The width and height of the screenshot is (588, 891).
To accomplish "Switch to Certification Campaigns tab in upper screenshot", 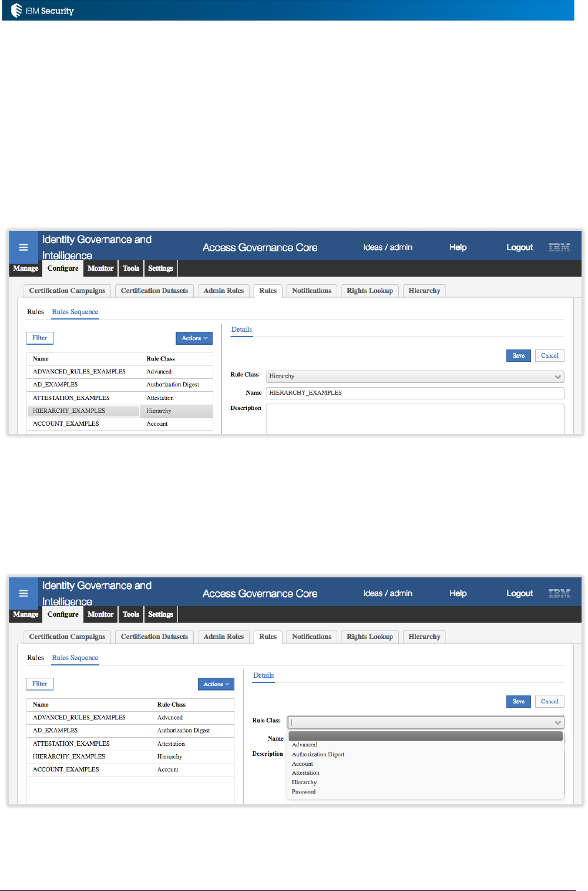I will point(67,291).
